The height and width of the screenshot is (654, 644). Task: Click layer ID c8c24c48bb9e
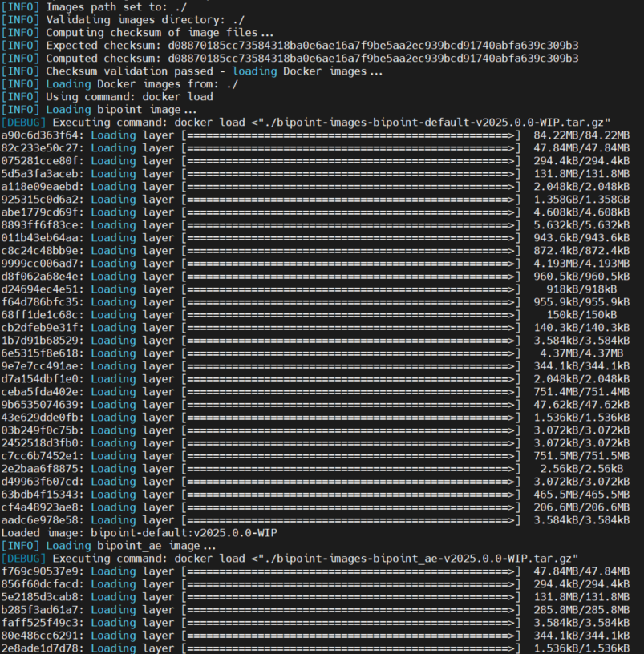click(39, 251)
